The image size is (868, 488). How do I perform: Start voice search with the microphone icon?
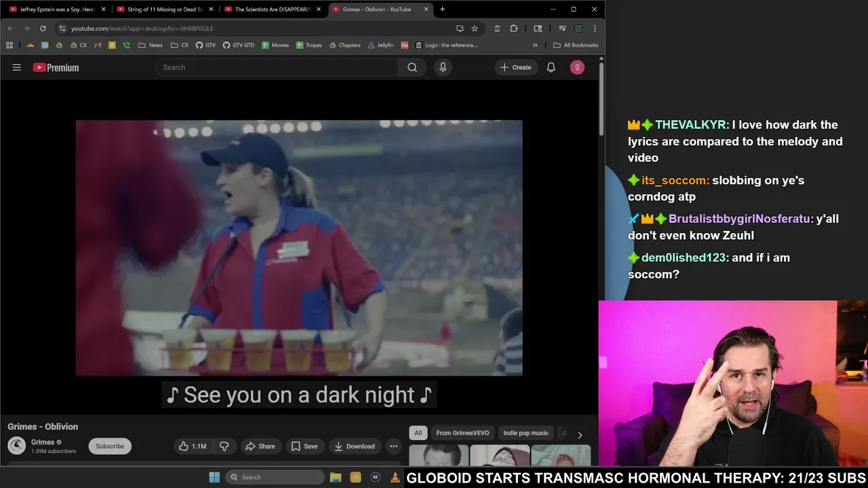[x=443, y=67]
